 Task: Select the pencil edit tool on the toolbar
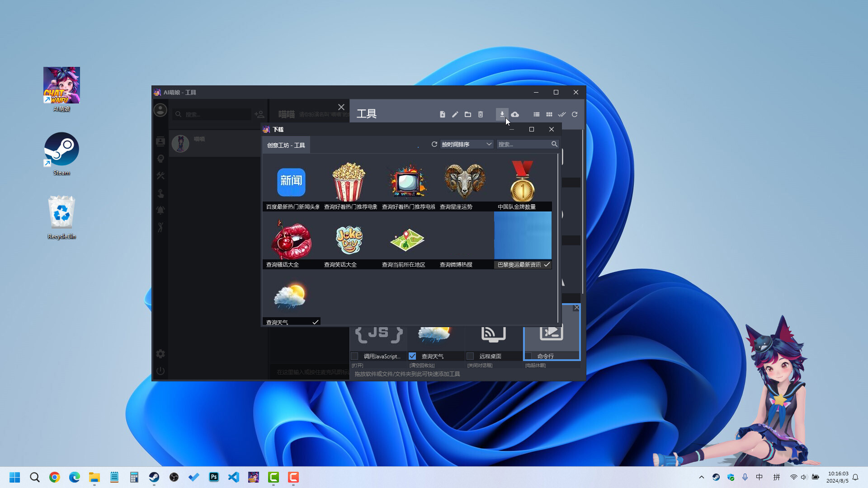pos(455,114)
